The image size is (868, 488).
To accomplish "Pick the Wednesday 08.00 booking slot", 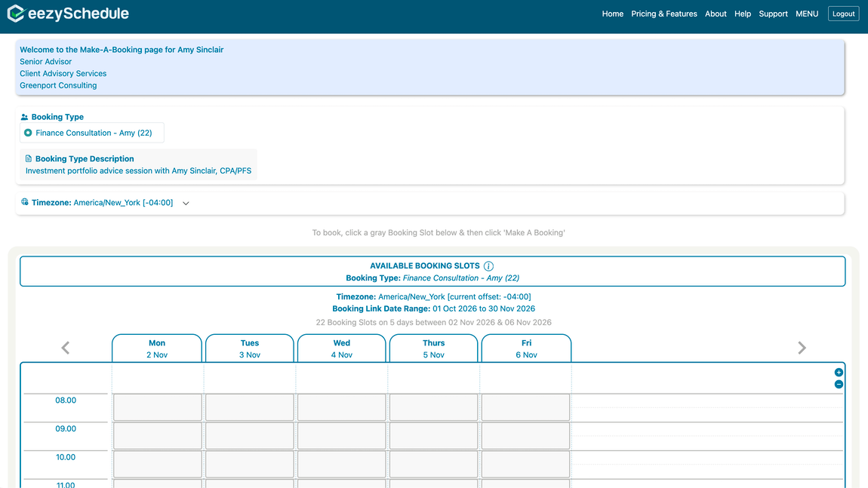I will (342, 407).
